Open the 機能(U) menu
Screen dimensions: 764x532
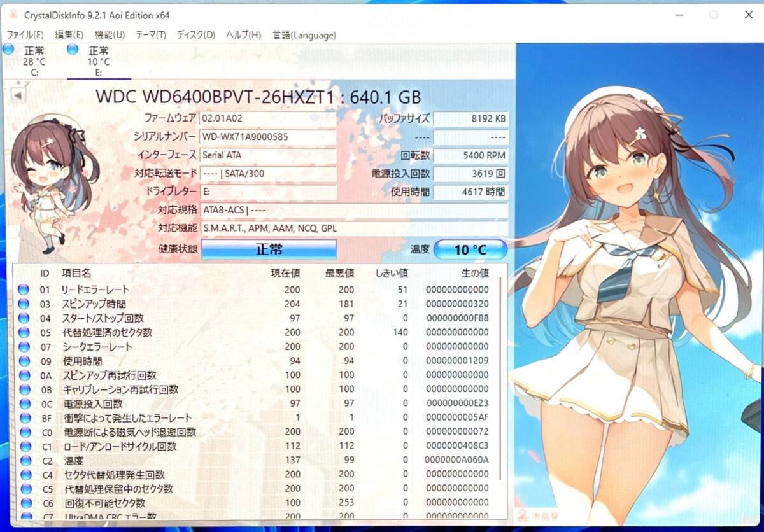click(110, 35)
